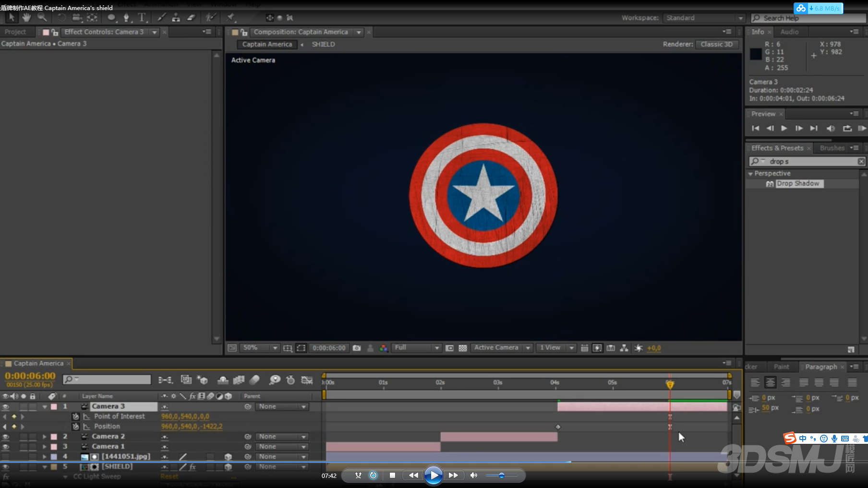Click the Classic 3D renderer button

tap(717, 44)
